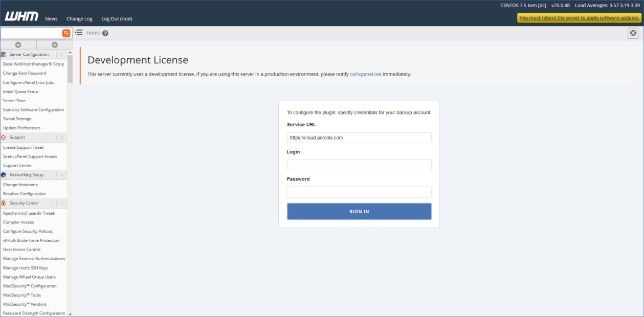Open Host Access Control
644x317 pixels.
pos(21,250)
